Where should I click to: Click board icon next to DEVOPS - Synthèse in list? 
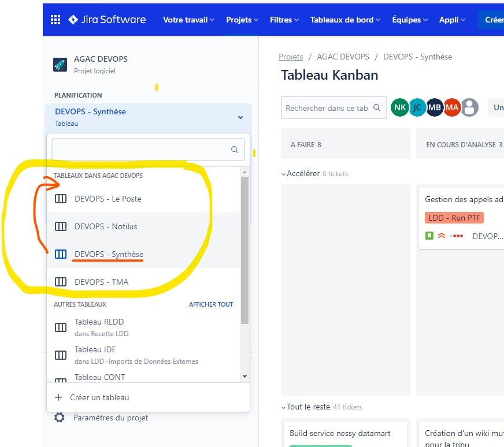pyautogui.click(x=61, y=254)
